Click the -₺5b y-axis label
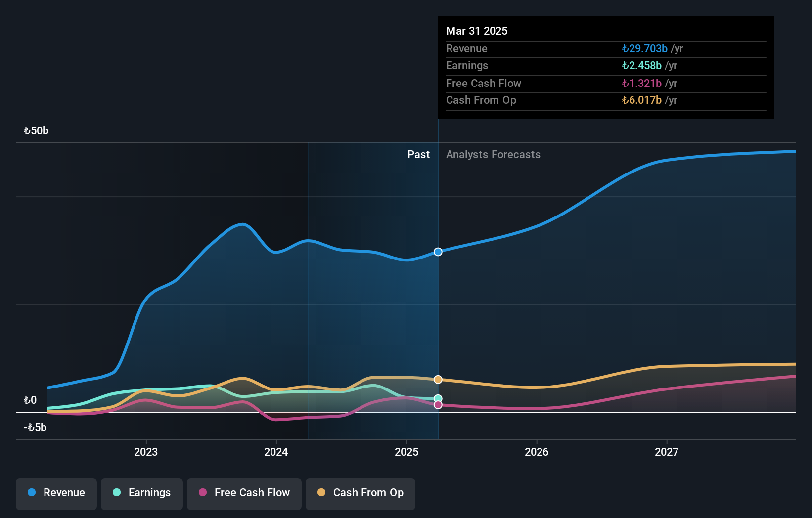The height and width of the screenshot is (518, 812). [35, 428]
